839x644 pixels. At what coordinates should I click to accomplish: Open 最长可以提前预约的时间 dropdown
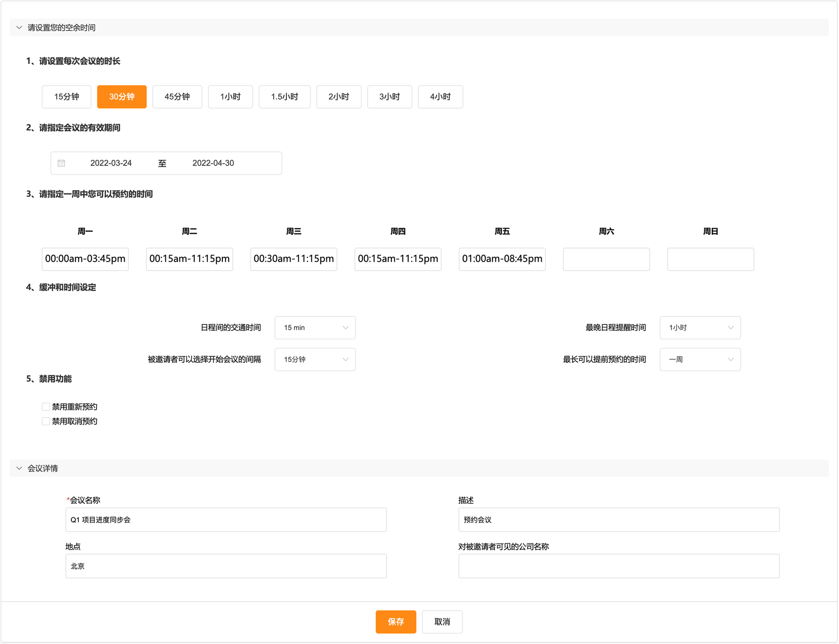(x=700, y=360)
